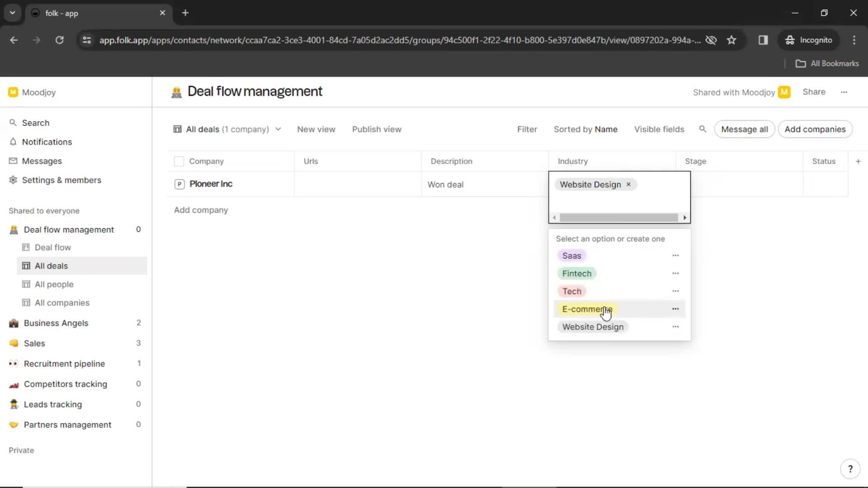Viewport: 868px width, 488px height.
Task: Open the browser tab search dropdown
Action: (13, 13)
